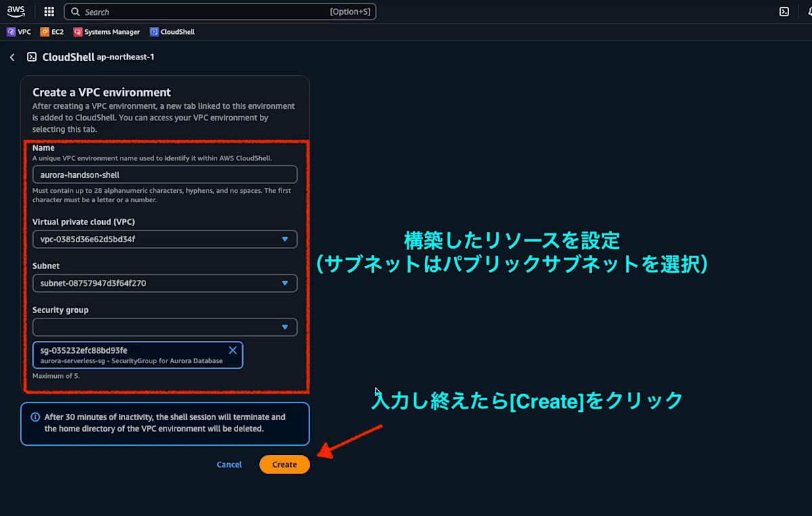Click the [Option+S] shortcut hint
Screen dimensions: 812x516
click(351, 12)
